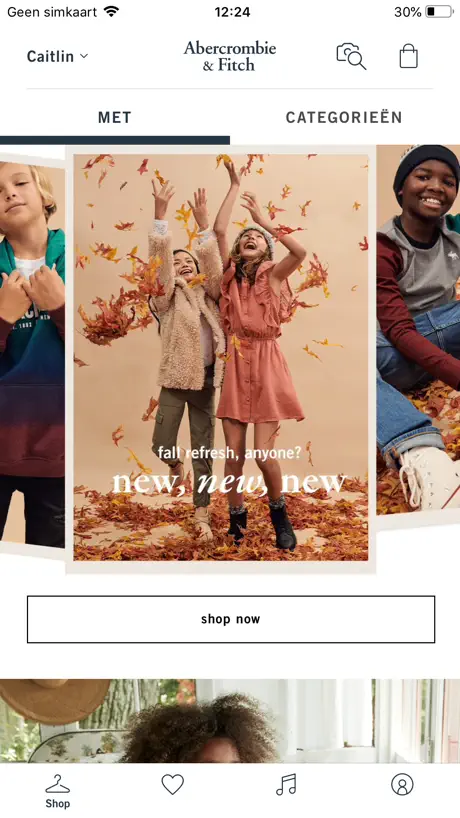Tap the 12:24 clock in status bar

pyautogui.click(x=232, y=11)
